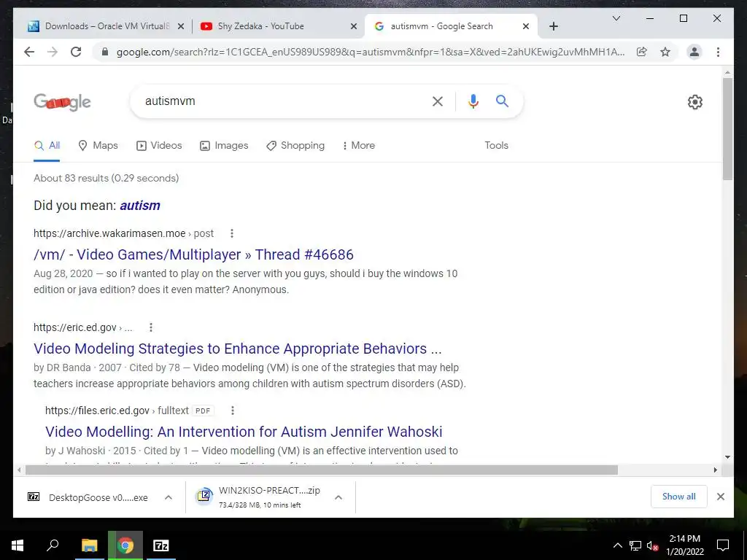Close the Shy Zedaka YouTube tab
This screenshot has height=560, width=747.
click(x=354, y=26)
